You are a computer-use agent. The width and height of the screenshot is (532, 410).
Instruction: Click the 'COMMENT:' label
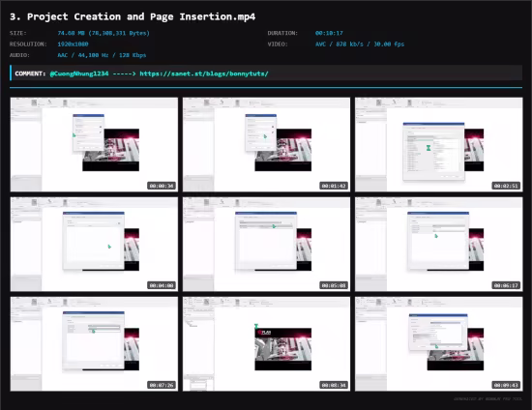click(x=30, y=73)
